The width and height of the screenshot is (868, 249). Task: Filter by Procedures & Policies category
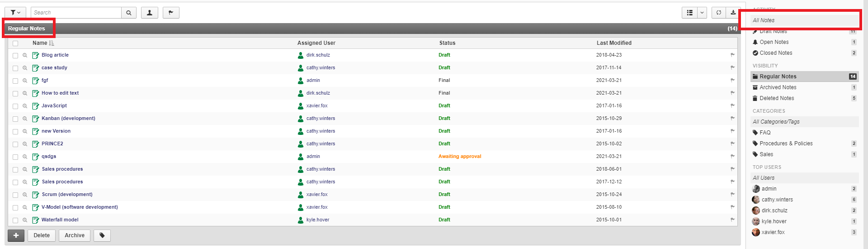tap(805, 144)
